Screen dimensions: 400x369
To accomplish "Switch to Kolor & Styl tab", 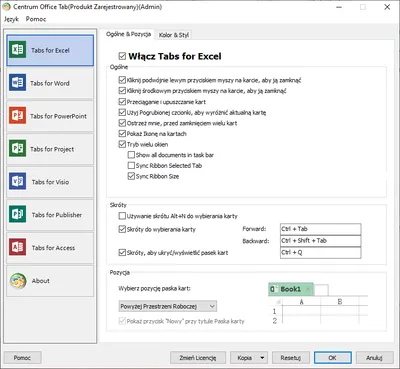I will pyautogui.click(x=174, y=35).
